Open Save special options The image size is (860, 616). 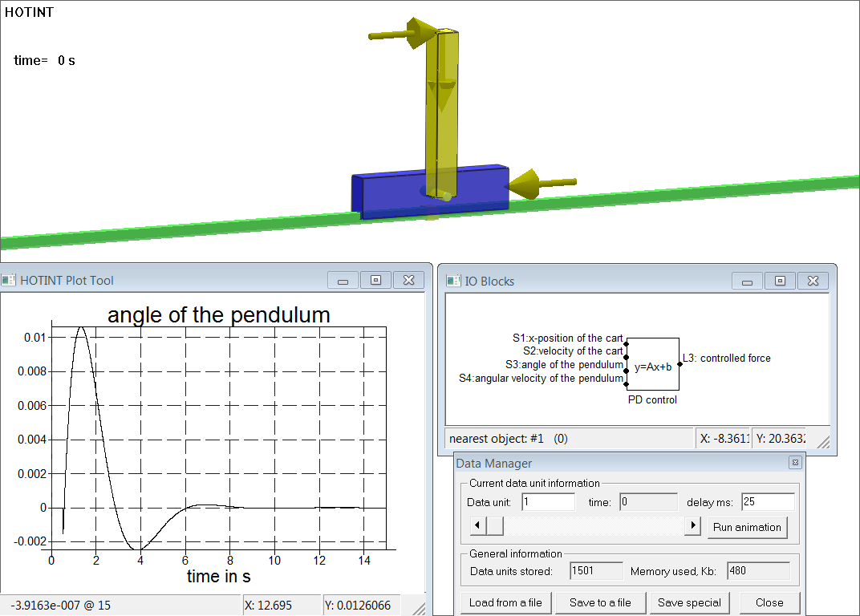point(689,602)
